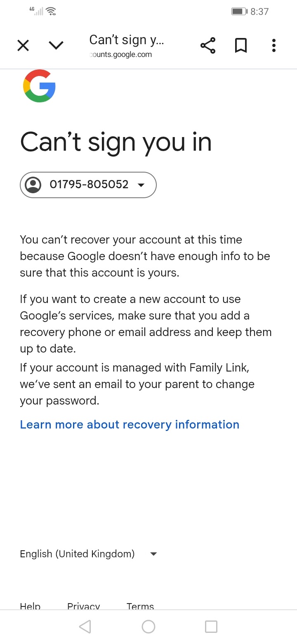Open the three-dot overflow menu
Screen dimensions: 297x644
pos(273,45)
